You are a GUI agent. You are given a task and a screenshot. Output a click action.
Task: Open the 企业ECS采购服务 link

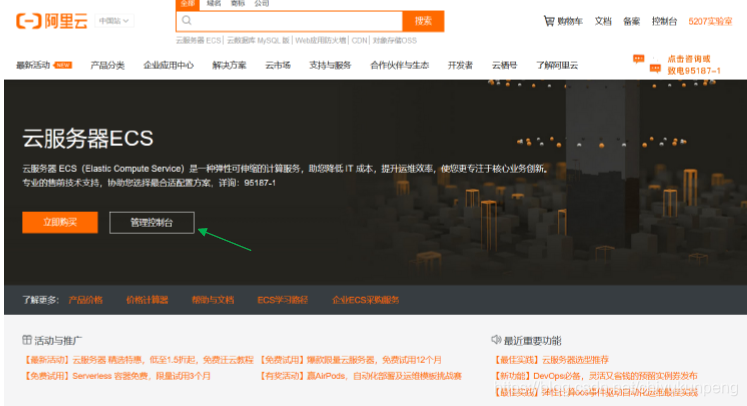[x=365, y=300]
